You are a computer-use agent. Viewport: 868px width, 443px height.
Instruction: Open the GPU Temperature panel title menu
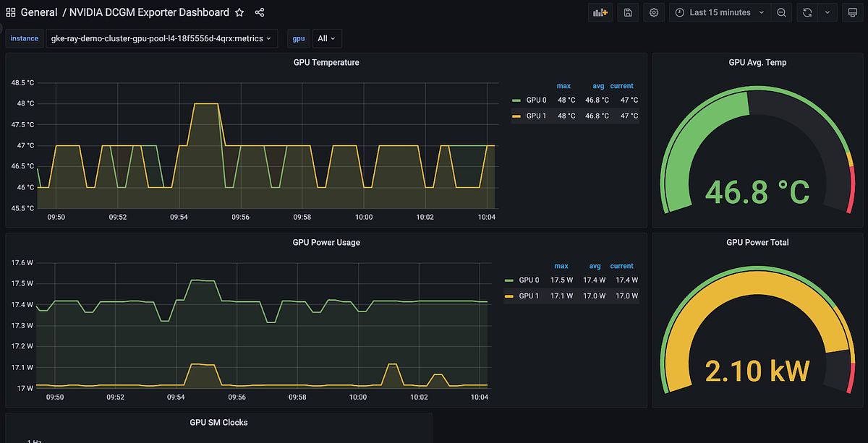tap(326, 62)
